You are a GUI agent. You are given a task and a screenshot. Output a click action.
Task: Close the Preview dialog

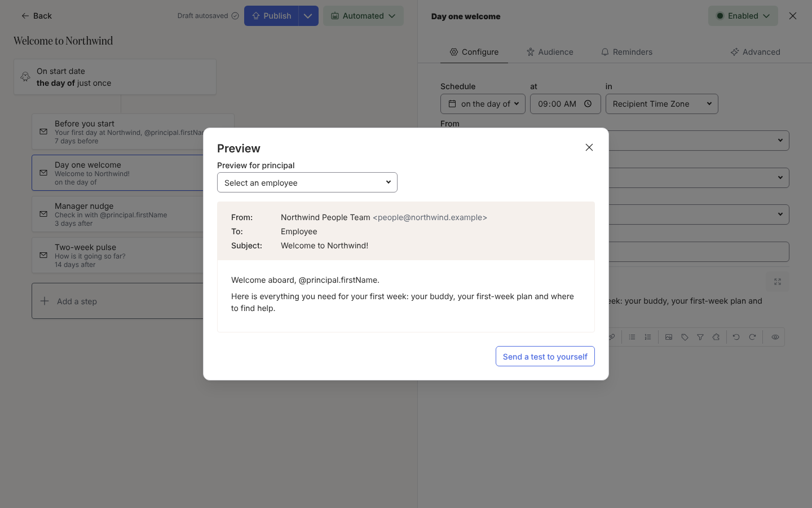click(x=589, y=147)
